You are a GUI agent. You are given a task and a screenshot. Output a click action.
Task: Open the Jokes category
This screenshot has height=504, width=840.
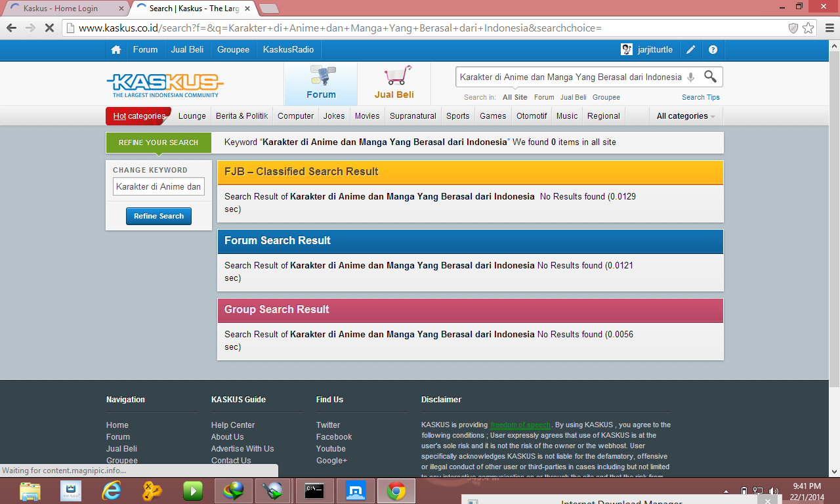pyautogui.click(x=334, y=116)
